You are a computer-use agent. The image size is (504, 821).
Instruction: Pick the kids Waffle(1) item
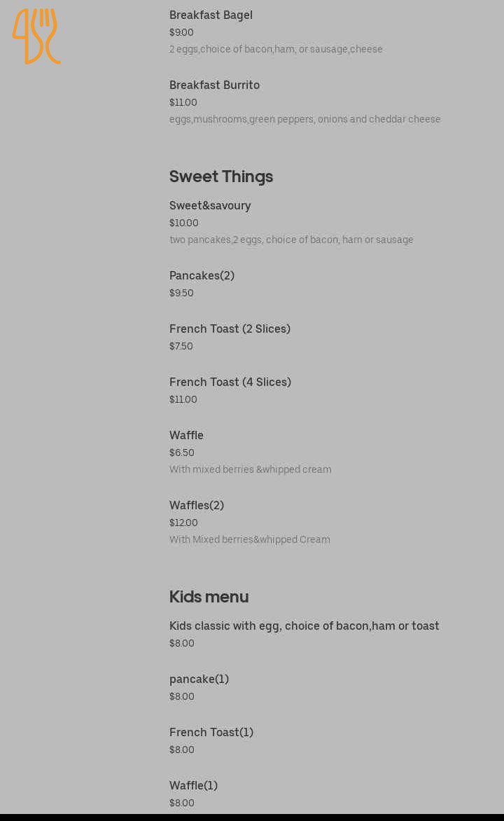[x=193, y=785]
